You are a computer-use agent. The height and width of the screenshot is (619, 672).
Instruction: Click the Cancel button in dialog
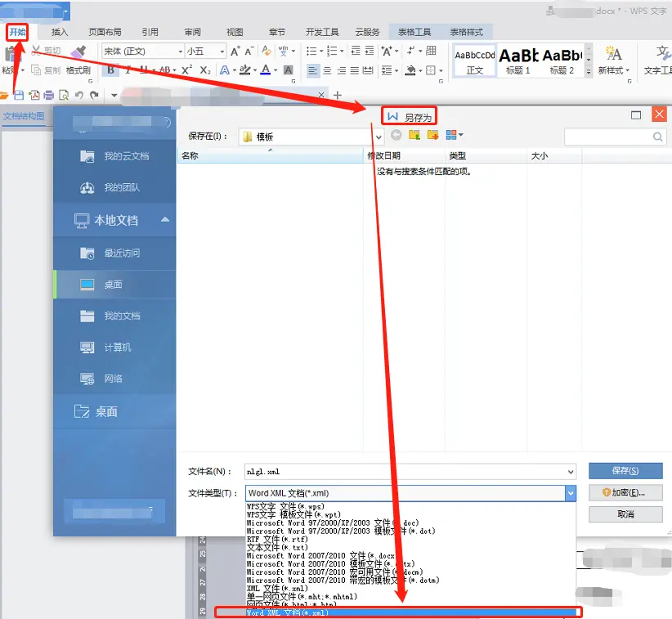pos(625,514)
